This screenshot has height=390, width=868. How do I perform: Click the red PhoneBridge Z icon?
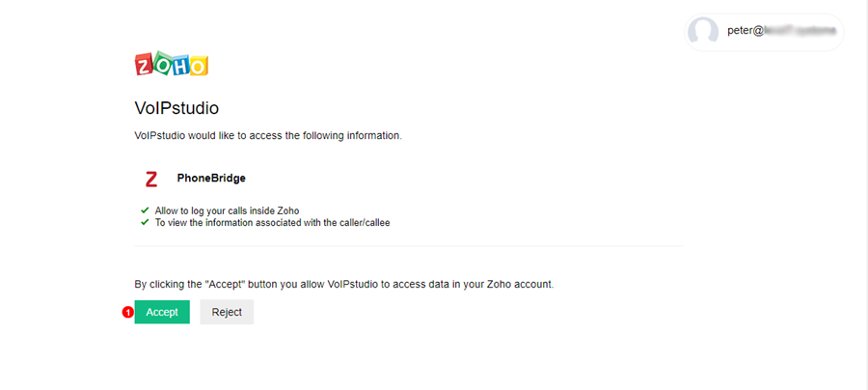[151, 179]
